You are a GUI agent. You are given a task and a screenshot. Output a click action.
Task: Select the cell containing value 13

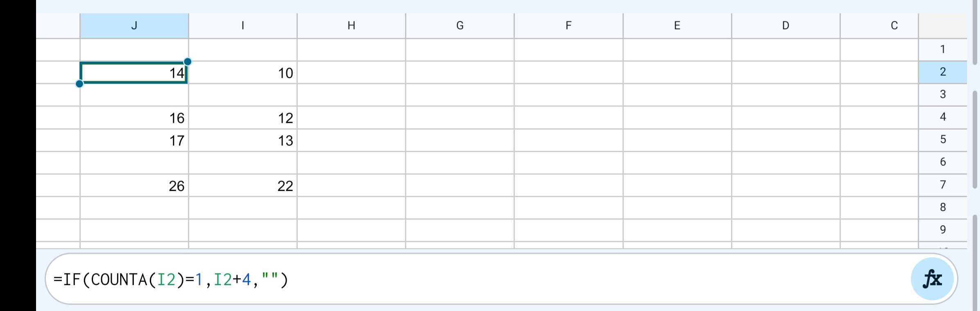[242, 140]
